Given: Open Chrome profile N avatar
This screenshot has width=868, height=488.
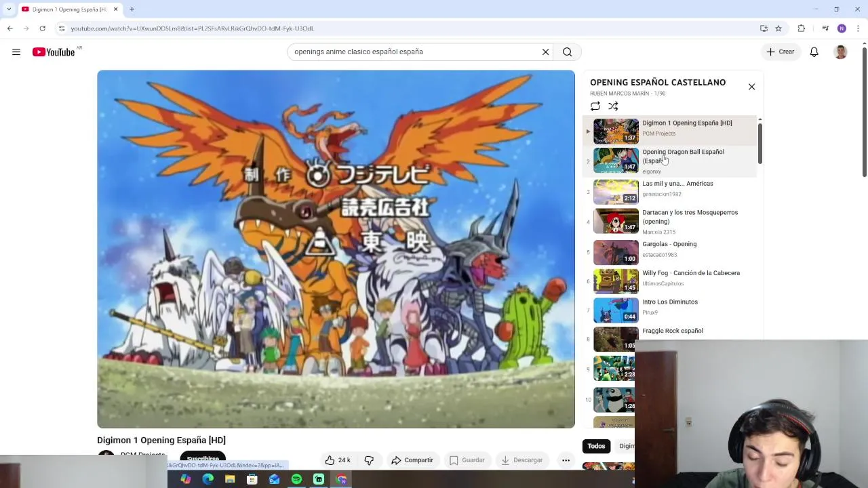Looking at the screenshot, I should [842, 28].
